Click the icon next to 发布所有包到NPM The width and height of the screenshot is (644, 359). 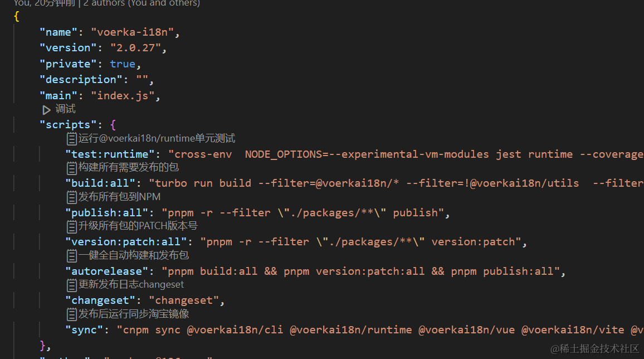point(72,197)
